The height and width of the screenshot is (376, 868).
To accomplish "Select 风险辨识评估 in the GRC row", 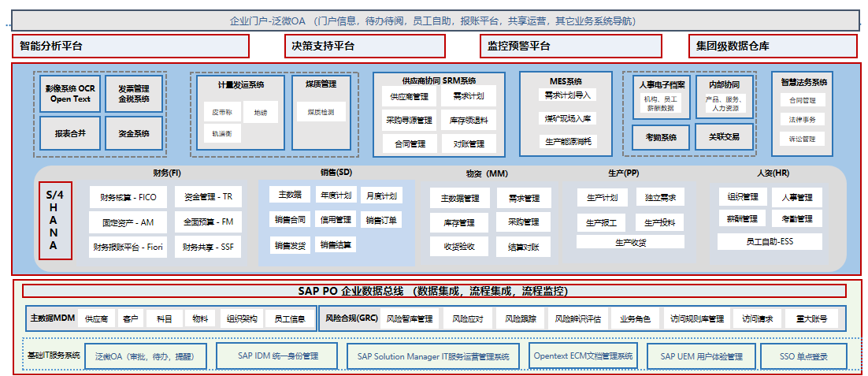I will pos(577,319).
